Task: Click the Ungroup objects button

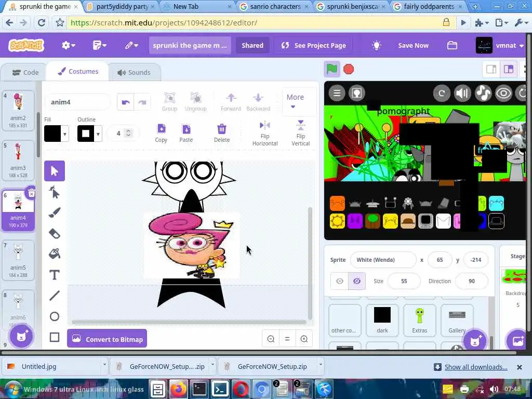Action: (x=196, y=101)
